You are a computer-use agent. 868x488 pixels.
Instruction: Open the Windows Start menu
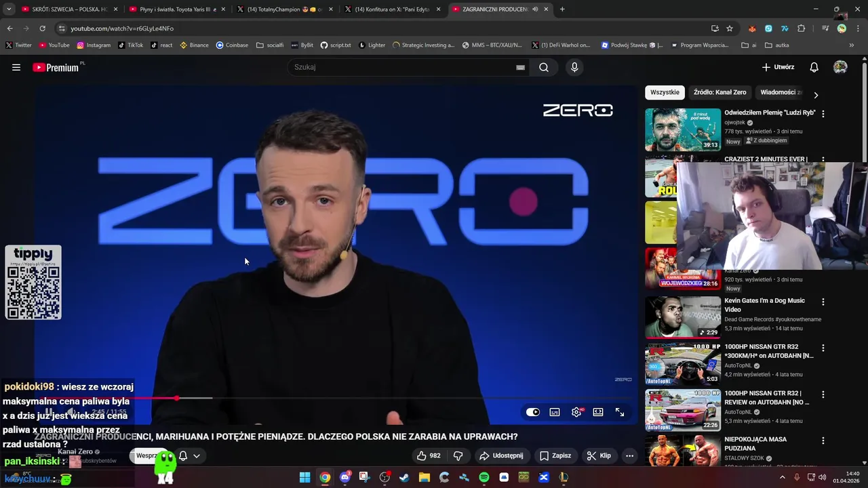tap(305, 477)
